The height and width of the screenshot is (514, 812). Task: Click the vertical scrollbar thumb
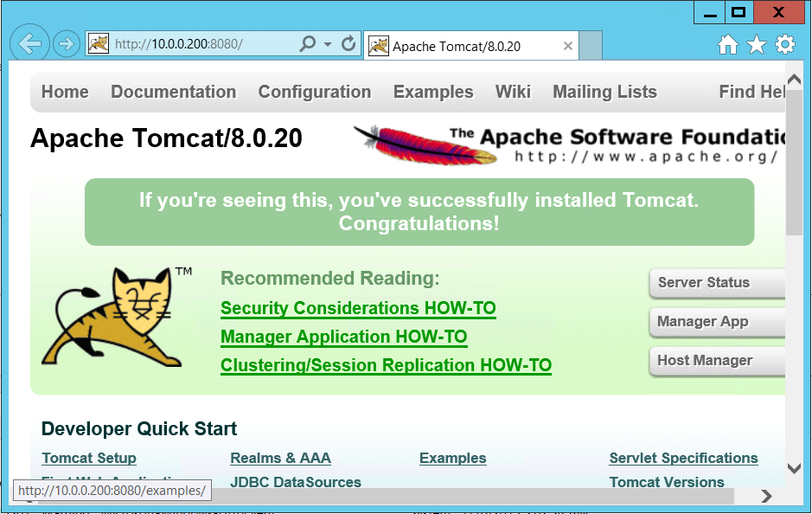[794, 164]
